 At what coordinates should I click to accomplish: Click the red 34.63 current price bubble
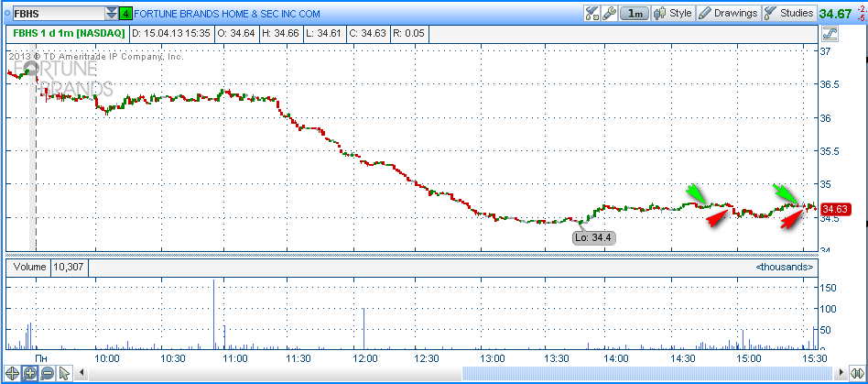(x=836, y=210)
